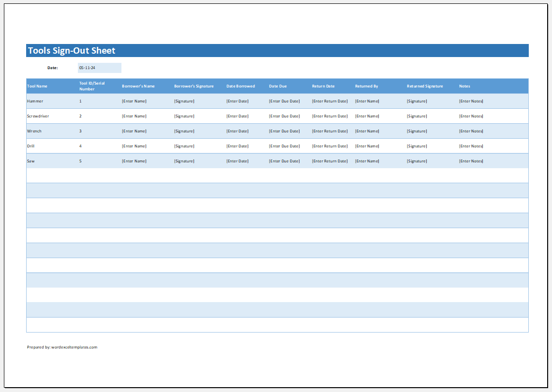
Task: Click Borrower's [Enter Name] in Hammer row
Action: [x=134, y=101]
